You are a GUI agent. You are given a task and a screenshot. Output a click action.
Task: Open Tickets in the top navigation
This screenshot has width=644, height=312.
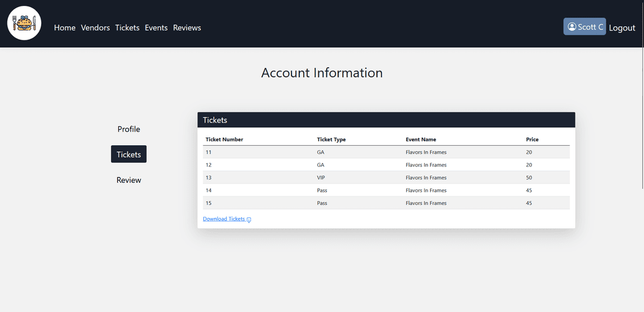(x=128, y=27)
